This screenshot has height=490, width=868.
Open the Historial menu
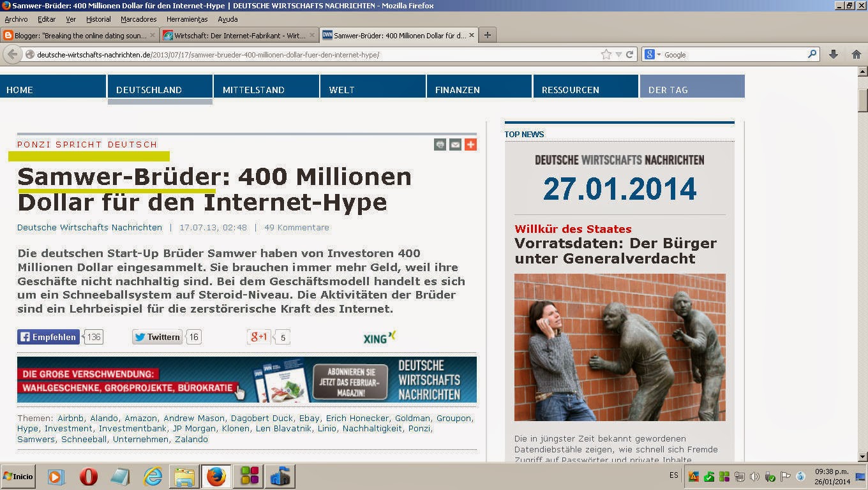98,19
